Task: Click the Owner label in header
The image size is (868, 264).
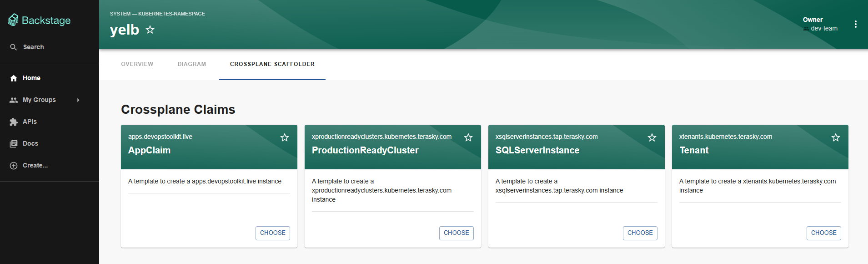Action: coord(813,20)
